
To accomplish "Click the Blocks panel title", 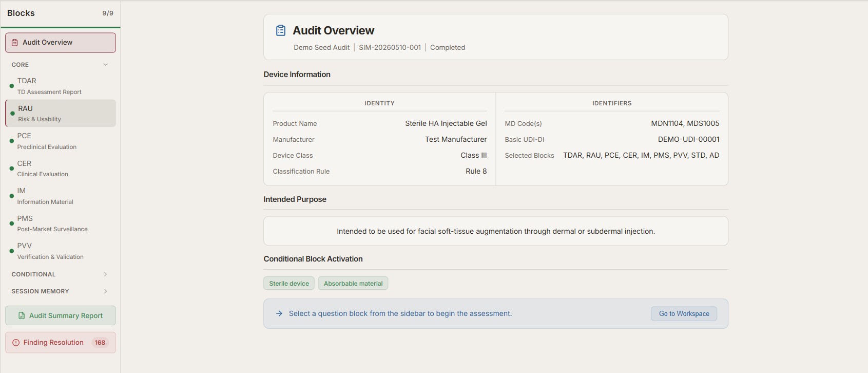I will pyautogui.click(x=21, y=13).
